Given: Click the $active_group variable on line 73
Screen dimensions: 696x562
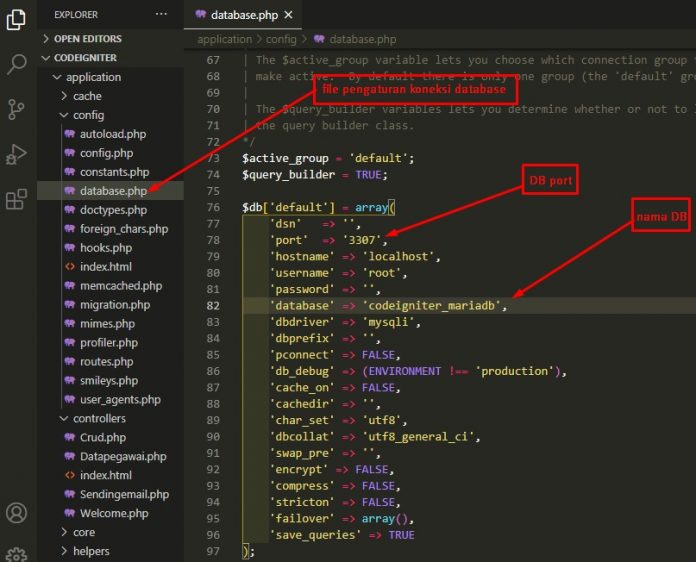Looking at the screenshot, I should point(285,158).
